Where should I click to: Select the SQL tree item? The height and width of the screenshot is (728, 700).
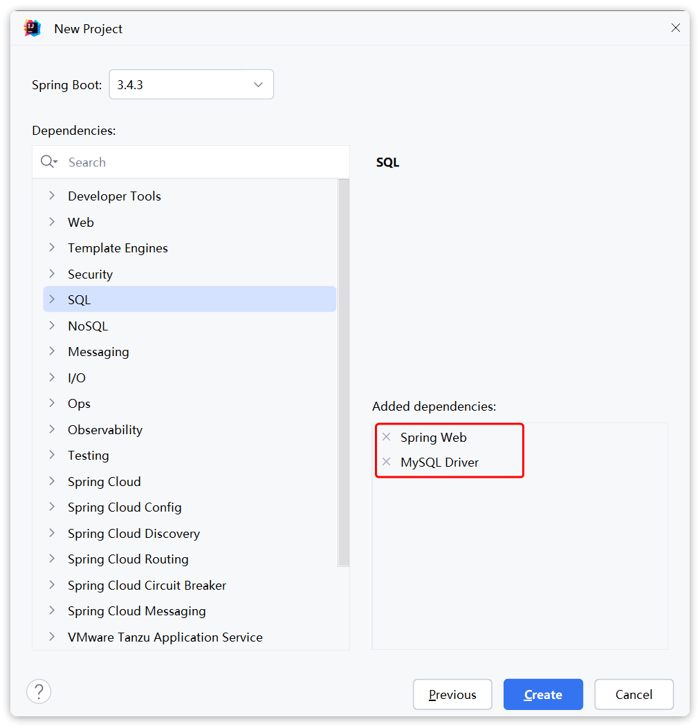pyautogui.click(x=190, y=299)
